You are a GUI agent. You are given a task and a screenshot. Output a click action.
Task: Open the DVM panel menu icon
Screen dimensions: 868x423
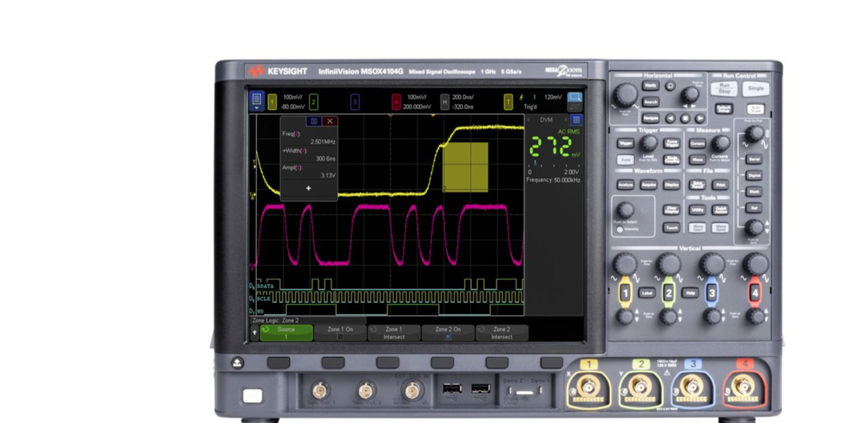(x=576, y=120)
